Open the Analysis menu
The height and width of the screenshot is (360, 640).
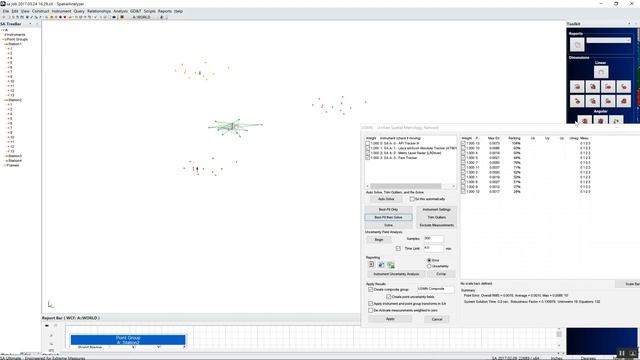[x=120, y=11]
